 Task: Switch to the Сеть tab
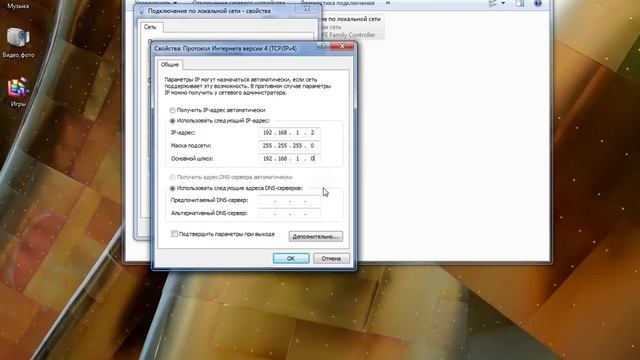(x=150, y=27)
